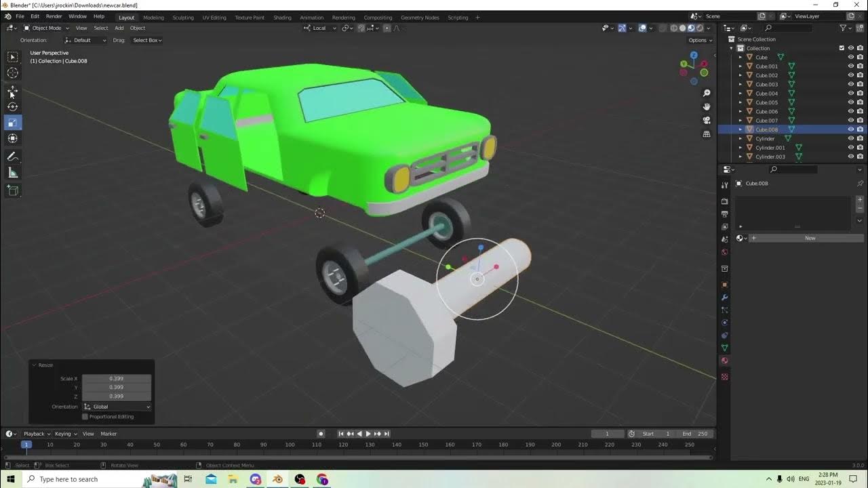
Task: Click the New material button
Action: (x=806, y=238)
